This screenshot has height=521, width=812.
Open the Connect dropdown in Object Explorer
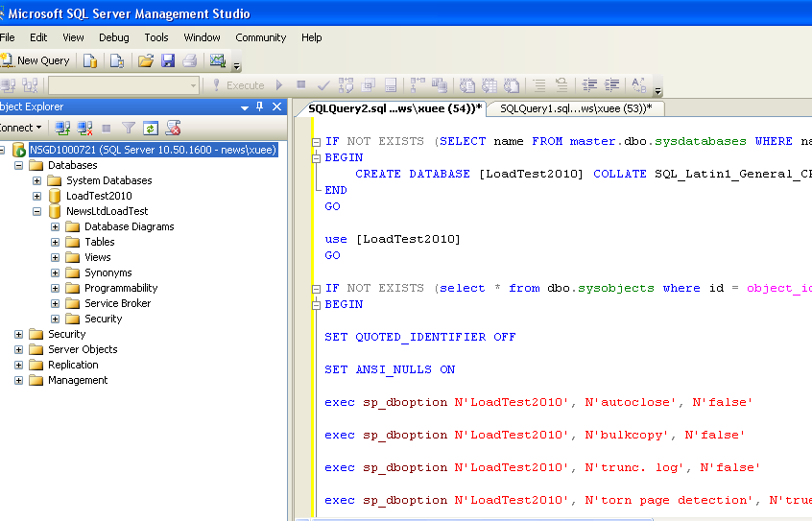click(x=21, y=128)
